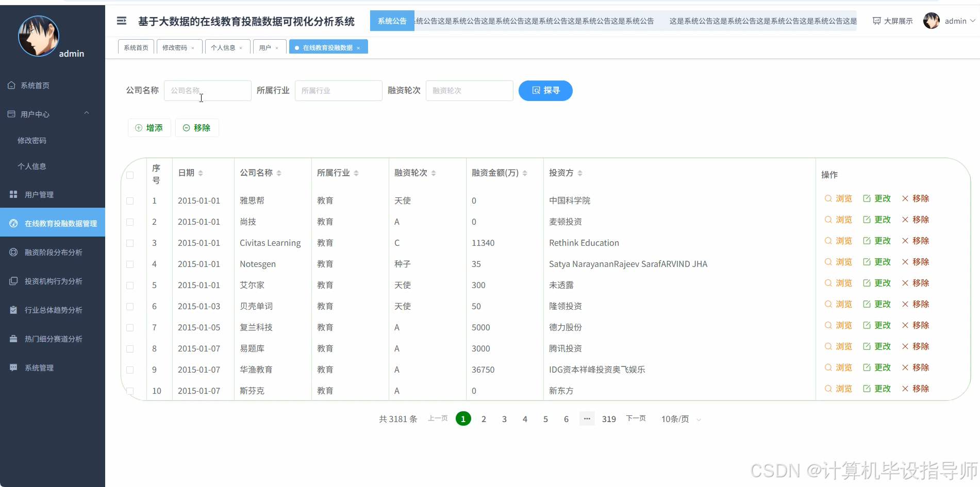The image size is (980, 487).
Task: Click the 系统首页 home icon in sidebar
Action: [11, 85]
